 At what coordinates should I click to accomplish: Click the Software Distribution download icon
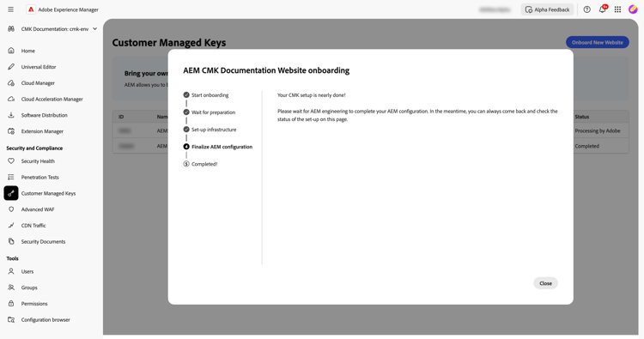pyautogui.click(x=11, y=115)
